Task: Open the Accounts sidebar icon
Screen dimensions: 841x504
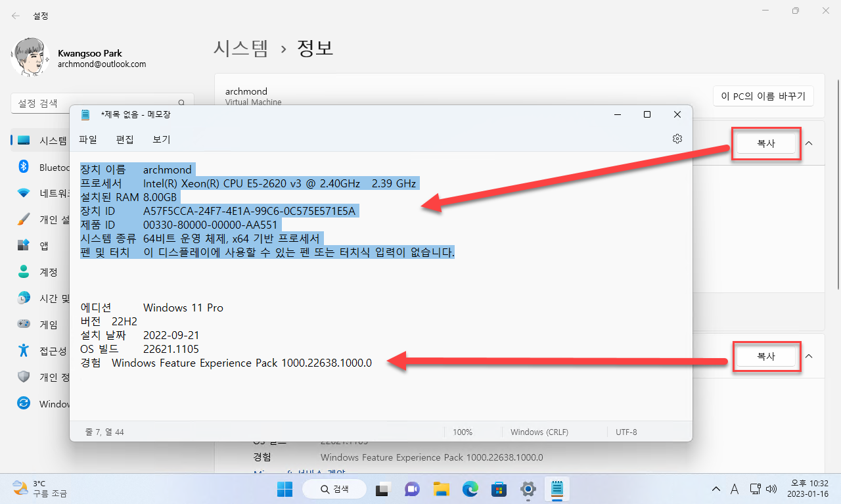Action: [24, 271]
